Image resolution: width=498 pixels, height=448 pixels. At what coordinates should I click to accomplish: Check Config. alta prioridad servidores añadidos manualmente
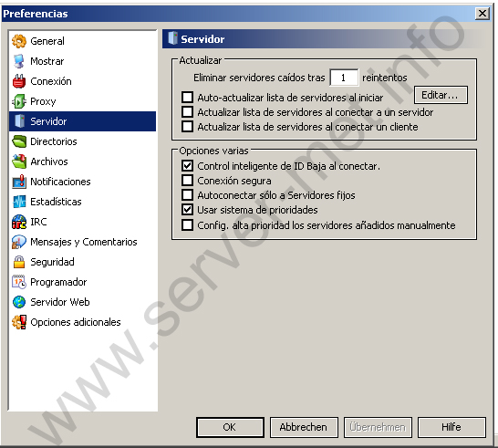tap(187, 225)
